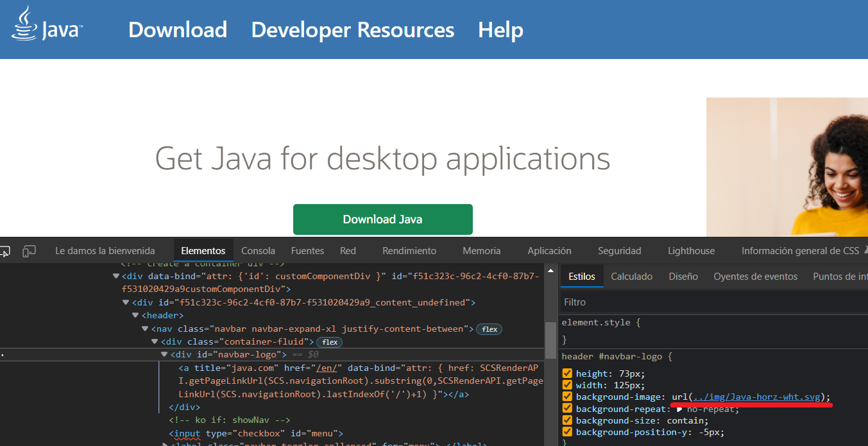Uncheck the background-image property checkbox
Viewport: 868px width, 446px height.
567,397
